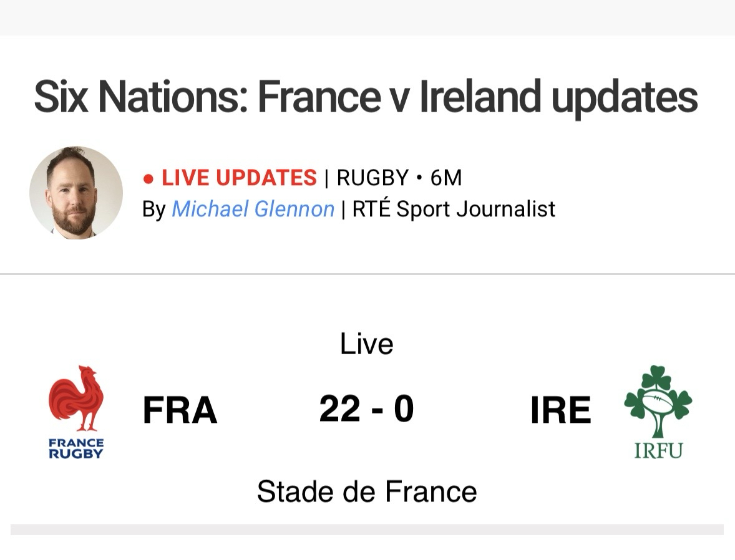Click the RTÉ Sport Journalist text

click(x=454, y=209)
